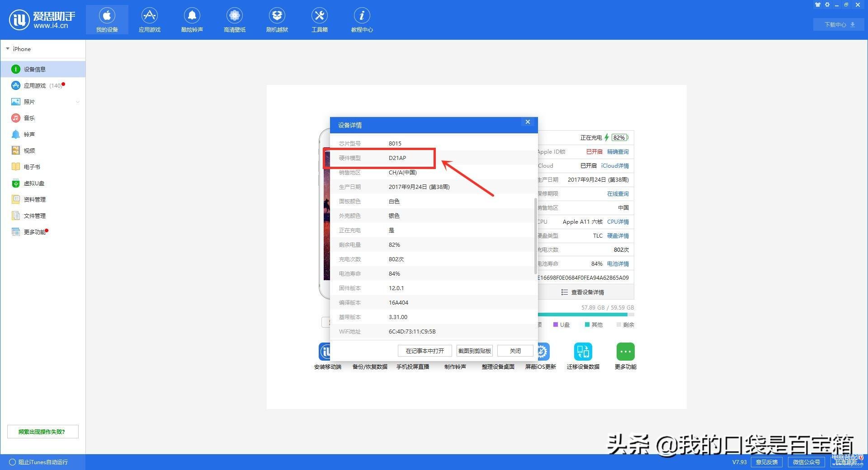Select 视频 video in the sidebar
This screenshot has height=470, width=868.
tap(43, 150)
